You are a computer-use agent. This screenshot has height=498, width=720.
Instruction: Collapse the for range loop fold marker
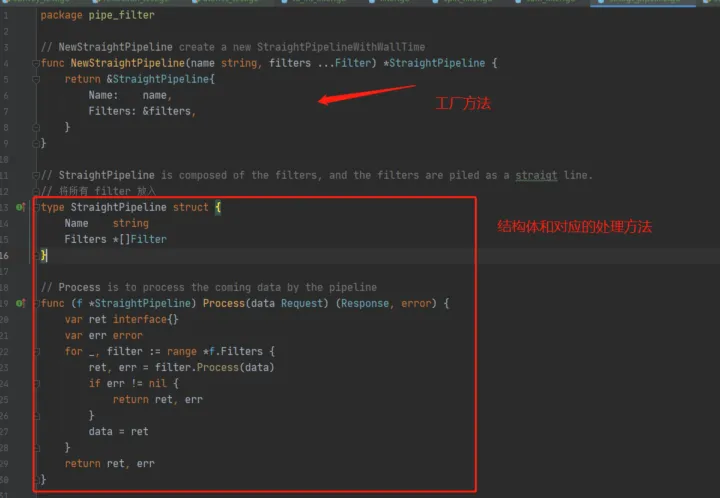[37, 352]
